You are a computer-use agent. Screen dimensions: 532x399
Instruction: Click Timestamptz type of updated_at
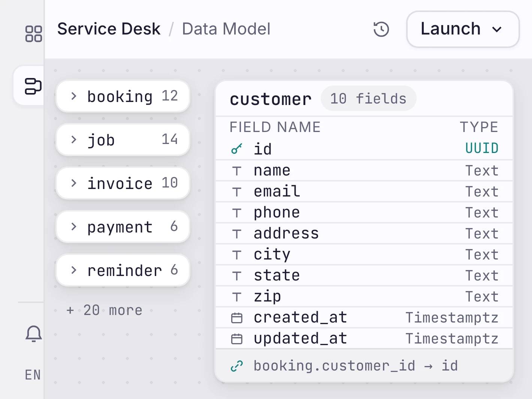tap(452, 339)
